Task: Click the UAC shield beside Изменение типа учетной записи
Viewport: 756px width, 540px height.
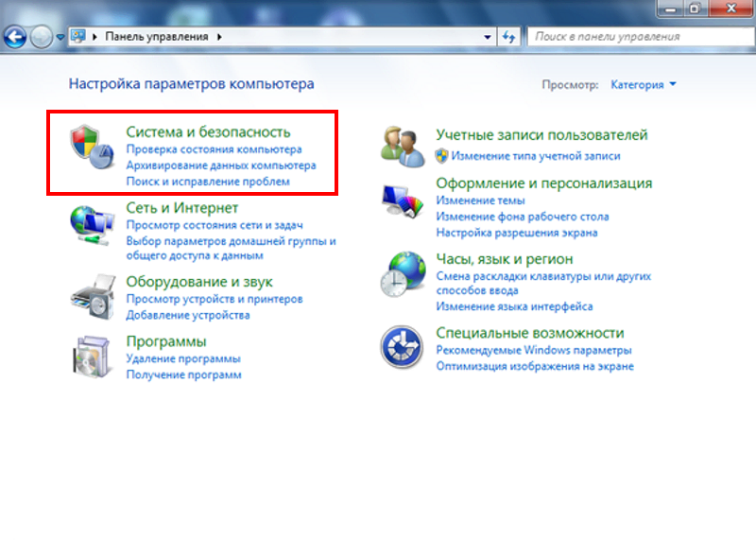Action: tap(441, 156)
